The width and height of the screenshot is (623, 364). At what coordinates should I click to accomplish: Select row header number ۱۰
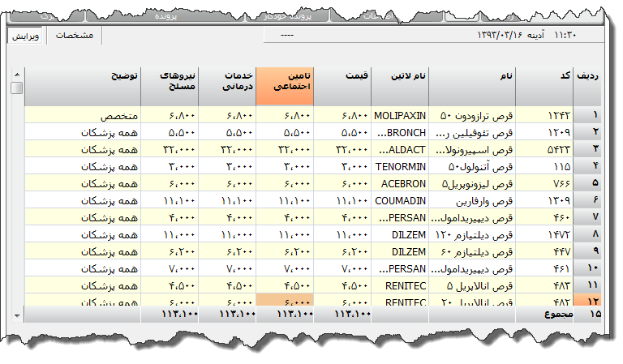tap(587, 269)
